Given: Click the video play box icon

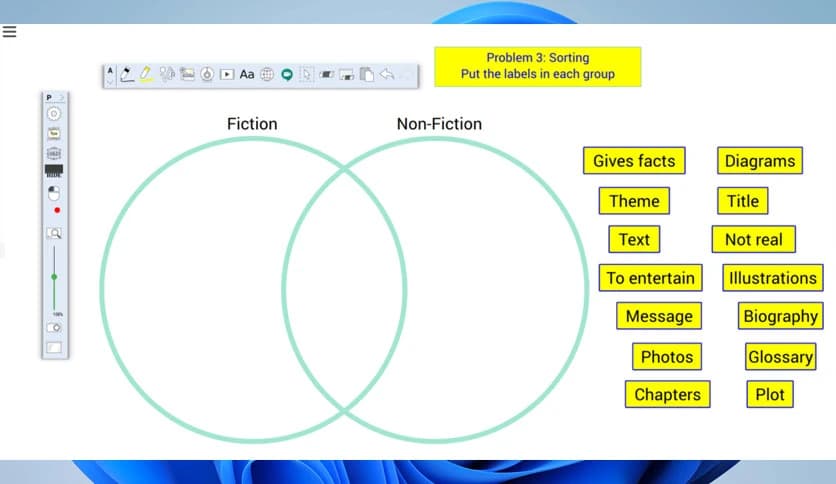Looking at the screenshot, I should click(x=227, y=75).
